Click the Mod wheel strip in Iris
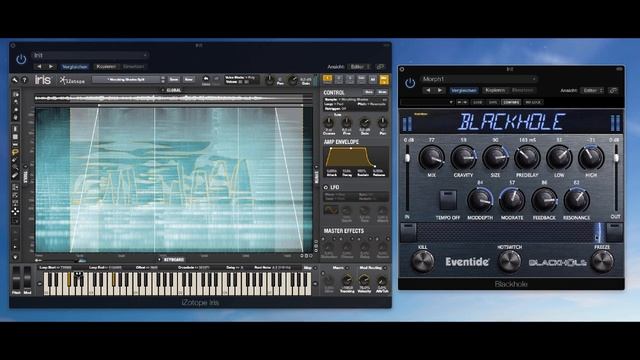640x360 pixels. [27, 278]
